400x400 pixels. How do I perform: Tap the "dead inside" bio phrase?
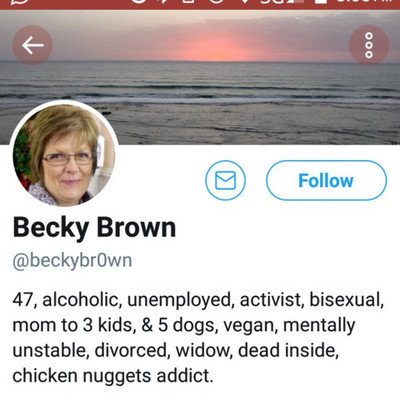(x=288, y=350)
